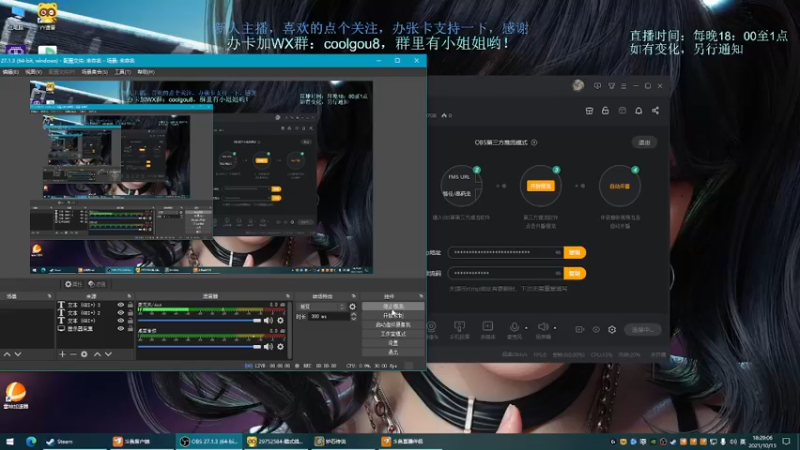The image size is (800, 450).
Task: Open the 帮助 (Help) menu in OBS
Action: pos(146,72)
